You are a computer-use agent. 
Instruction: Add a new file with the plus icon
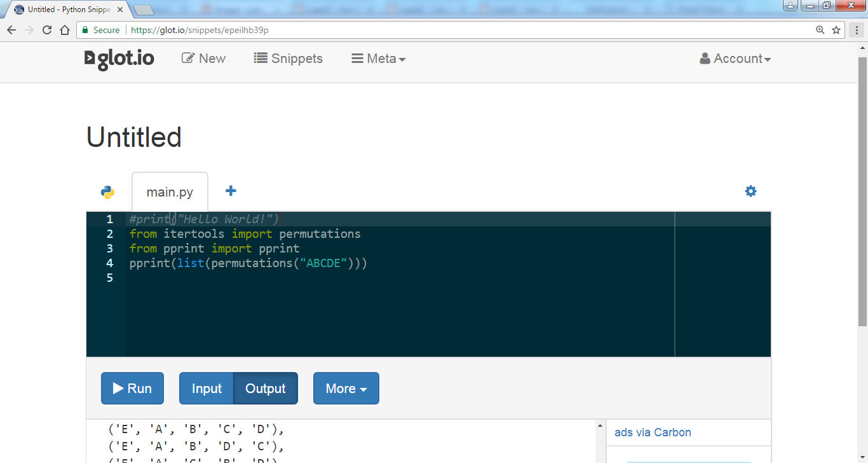tap(230, 190)
